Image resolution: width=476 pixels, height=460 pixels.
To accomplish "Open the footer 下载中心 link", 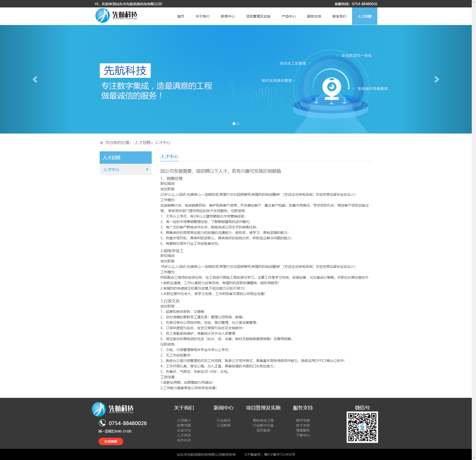I will tap(303, 435).
